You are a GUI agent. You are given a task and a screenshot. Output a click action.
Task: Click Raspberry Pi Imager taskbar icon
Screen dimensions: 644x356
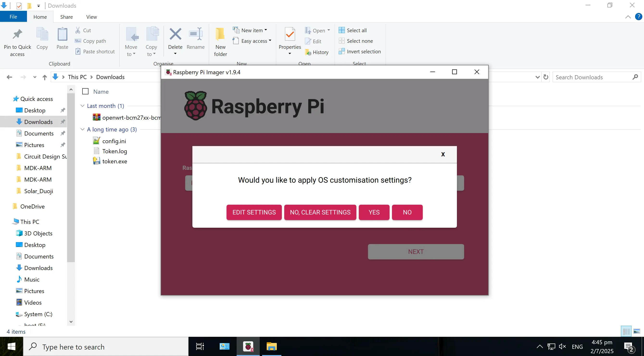248,347
